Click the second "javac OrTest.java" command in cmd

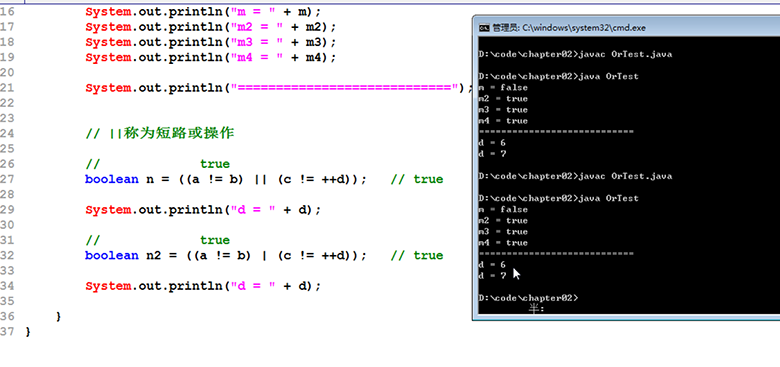click(625, 176)
